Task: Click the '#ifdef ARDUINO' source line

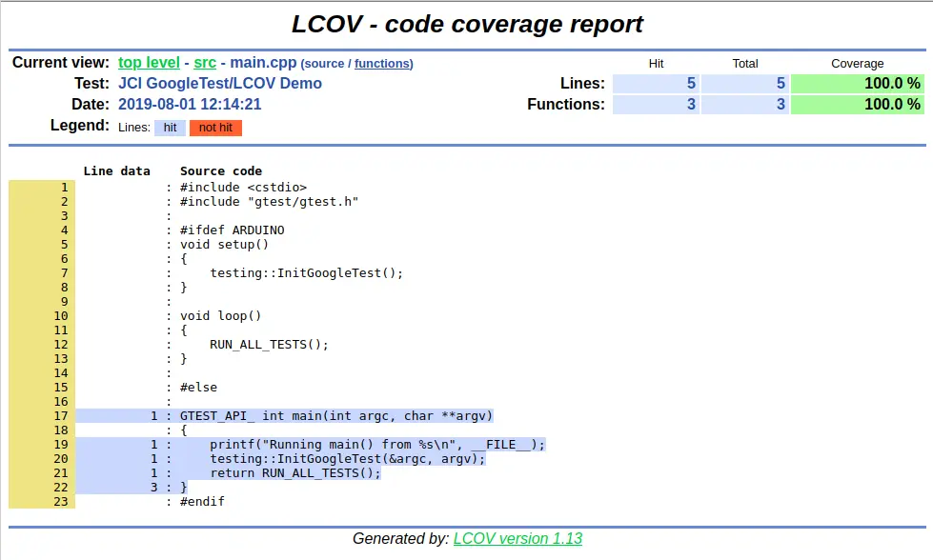Action: [233, 230]
